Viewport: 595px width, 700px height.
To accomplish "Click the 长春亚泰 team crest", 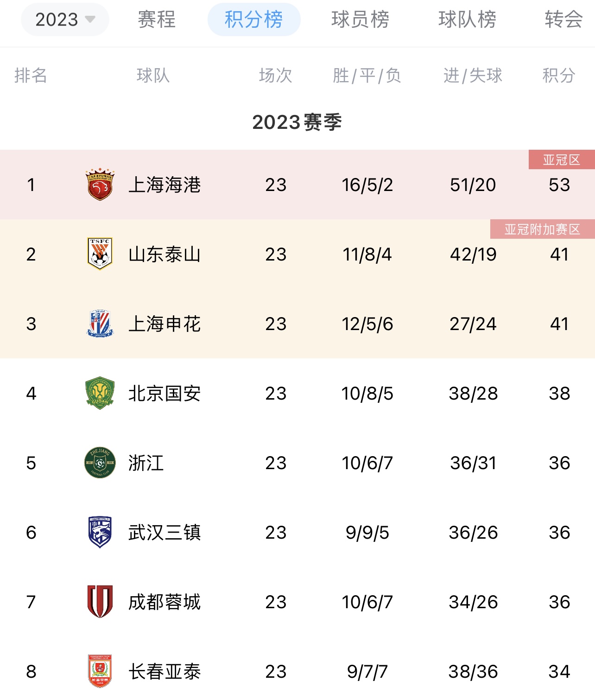I will (x=100, y=671).
